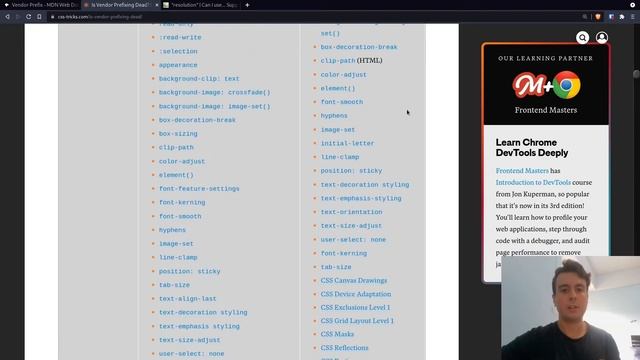
Task: Open box-decoration-break in the left column
Action: coord(197,120)
